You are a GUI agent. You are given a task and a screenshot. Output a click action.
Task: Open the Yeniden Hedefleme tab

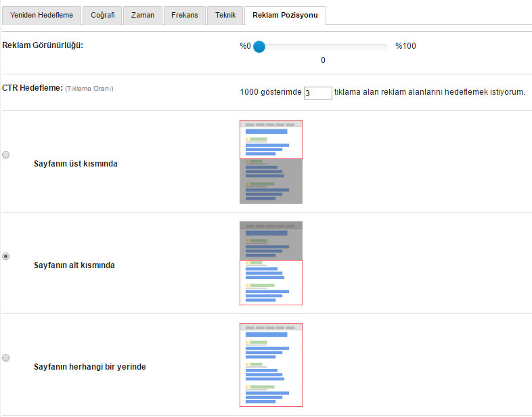coord(42,15)
